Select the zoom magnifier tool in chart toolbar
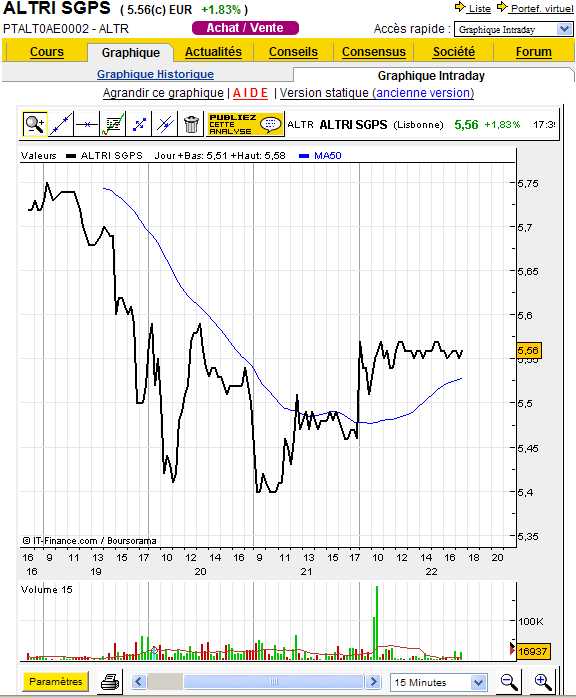The height and width of the screenshot is (698, 576). point(35,124)
